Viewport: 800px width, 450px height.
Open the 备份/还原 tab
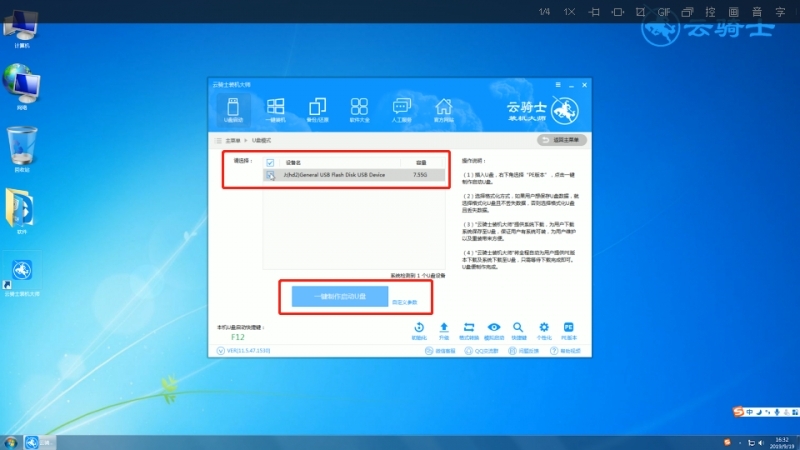317,110
